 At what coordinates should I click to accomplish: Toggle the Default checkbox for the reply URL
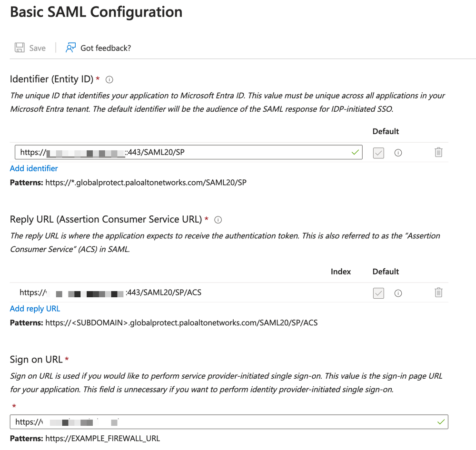[x=378, y=293]
